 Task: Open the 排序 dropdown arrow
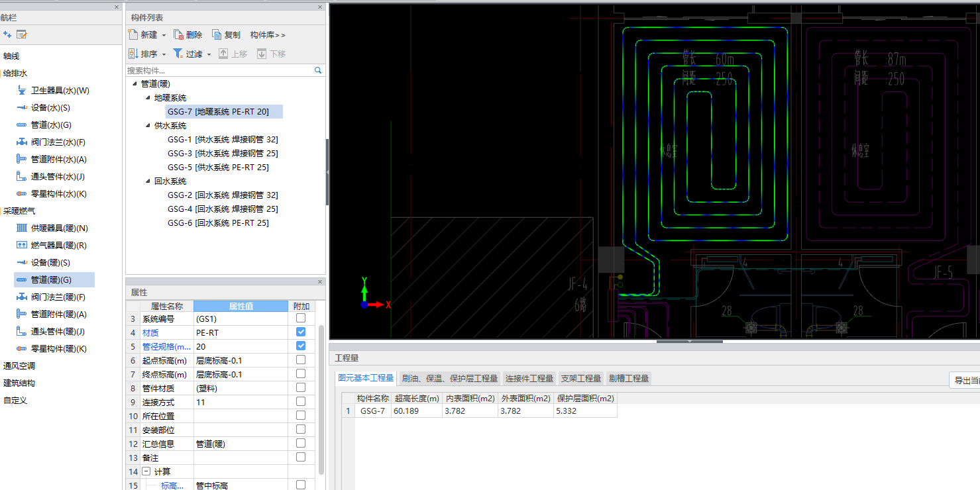[x=164, y=54]
